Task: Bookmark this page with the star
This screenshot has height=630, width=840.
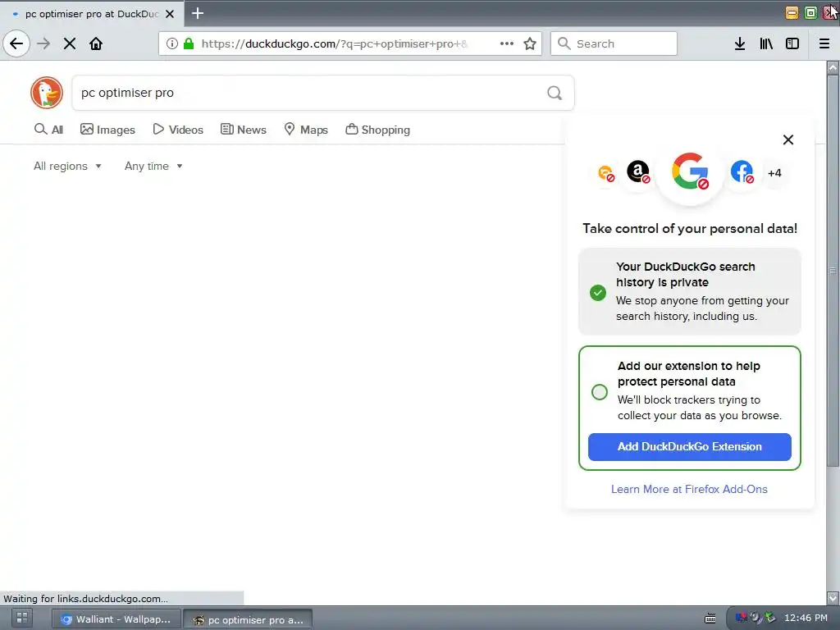Action: coord(530,43)
